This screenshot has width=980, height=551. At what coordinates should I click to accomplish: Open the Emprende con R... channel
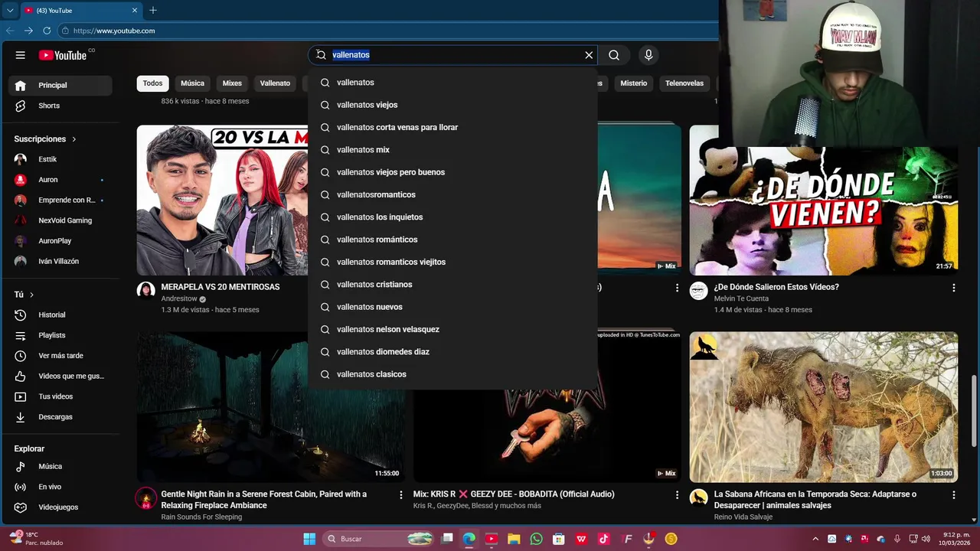(60, 200)
